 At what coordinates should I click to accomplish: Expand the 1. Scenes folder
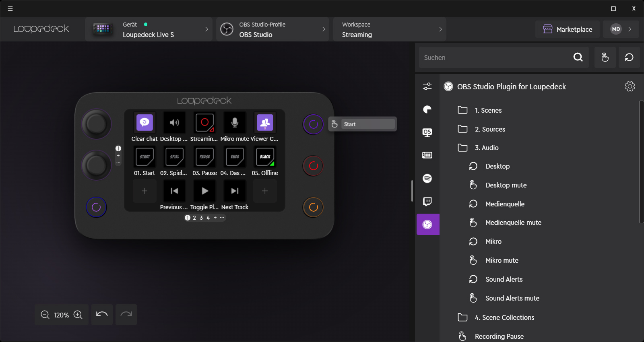[x=488, y=110]
